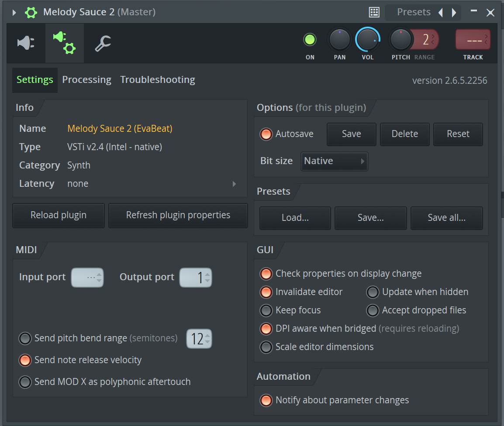Minimize the Melody Sauce 2 window

(473, 11)
